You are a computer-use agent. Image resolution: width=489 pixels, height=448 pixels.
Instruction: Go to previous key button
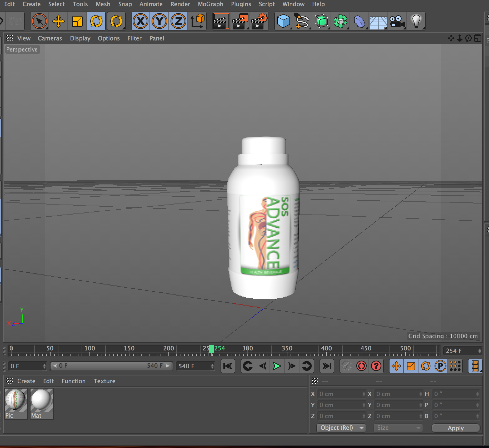coord(248,366)
